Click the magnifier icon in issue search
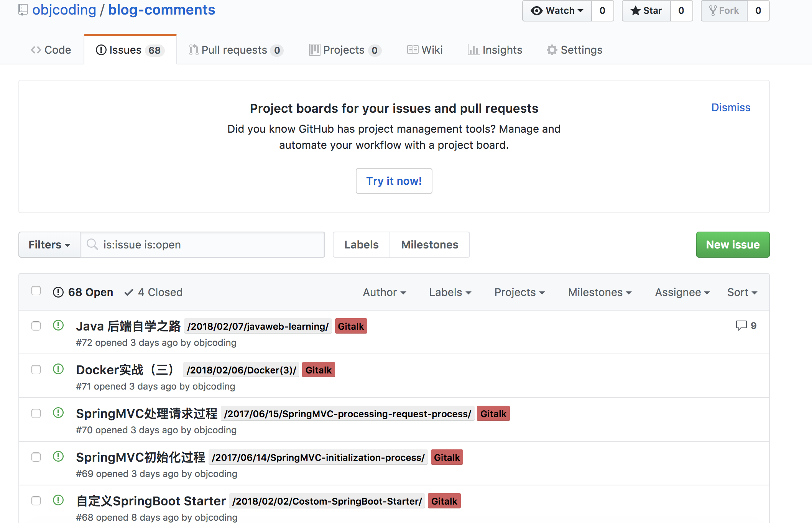The width and height of the screenshot is (812, 523). click(92, 244)
